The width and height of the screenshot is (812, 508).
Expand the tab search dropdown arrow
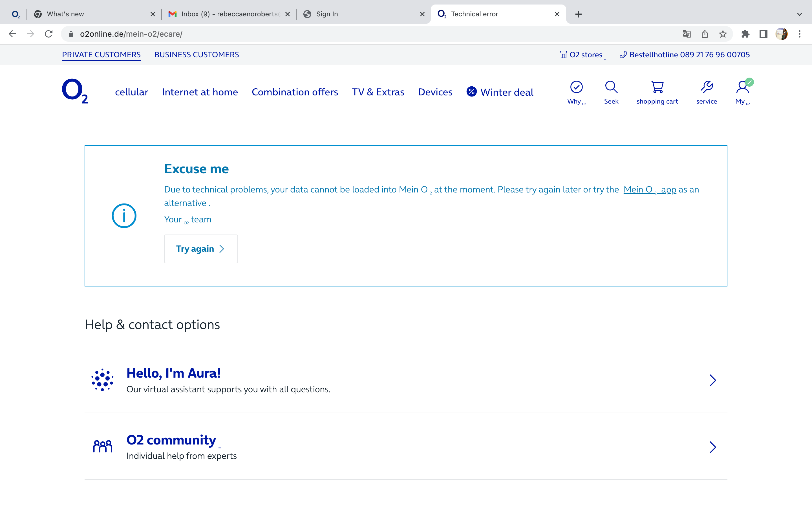(x=800, y=14)
